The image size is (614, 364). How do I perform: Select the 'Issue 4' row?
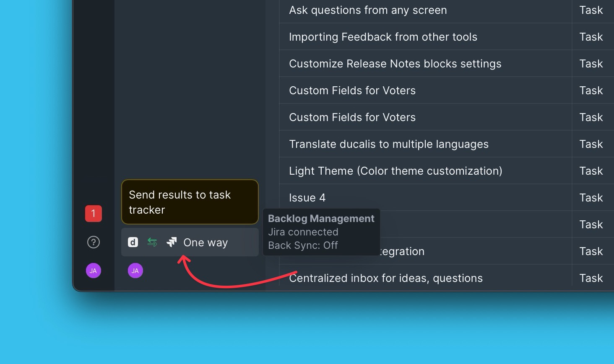(x=307, y=198)
